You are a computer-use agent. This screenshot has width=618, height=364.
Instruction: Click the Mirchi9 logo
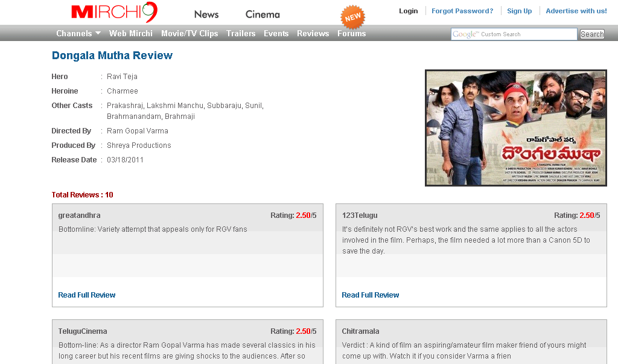pyautogui.click(x=114, y=12)
